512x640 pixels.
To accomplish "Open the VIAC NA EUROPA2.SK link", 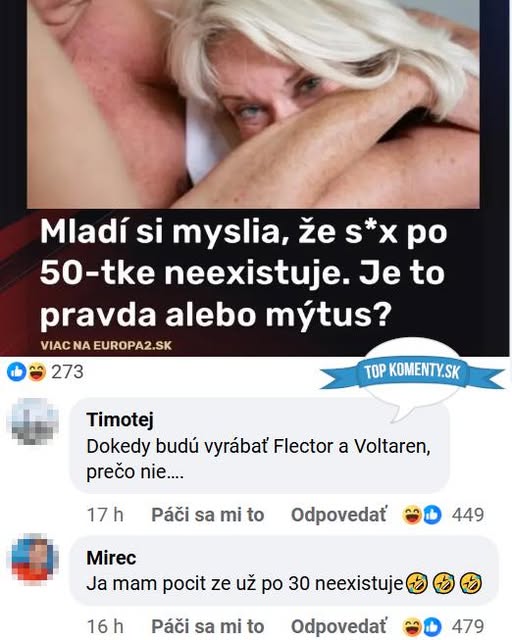I will coord(106,346).
